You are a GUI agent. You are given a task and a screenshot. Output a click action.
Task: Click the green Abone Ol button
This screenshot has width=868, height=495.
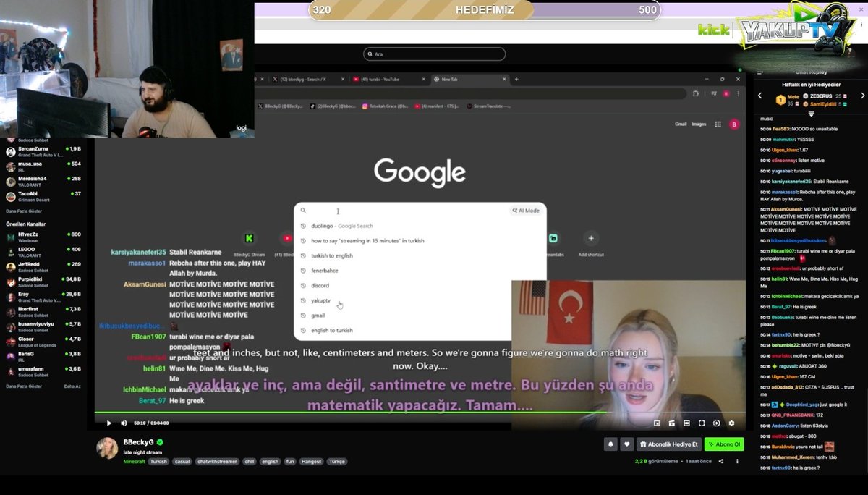[724, 444]
